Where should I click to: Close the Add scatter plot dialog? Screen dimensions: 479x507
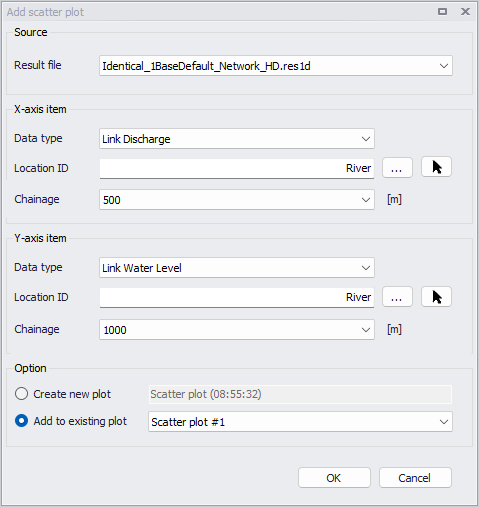(465, 12)
